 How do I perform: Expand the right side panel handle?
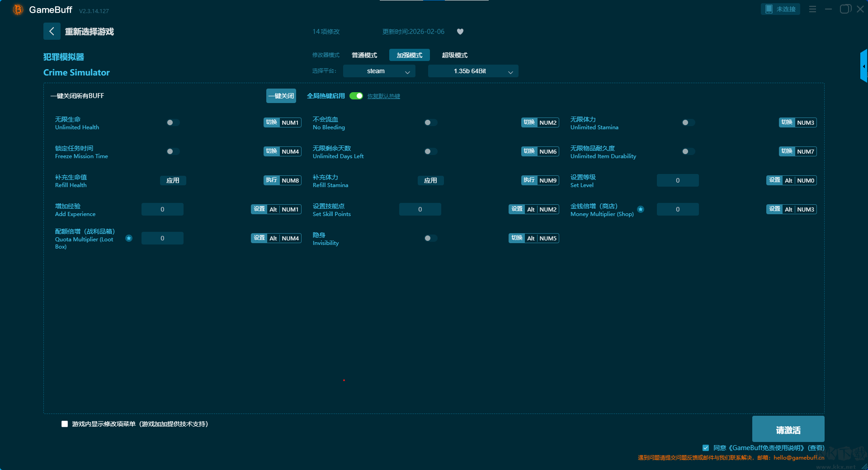[x=863, y=66]
